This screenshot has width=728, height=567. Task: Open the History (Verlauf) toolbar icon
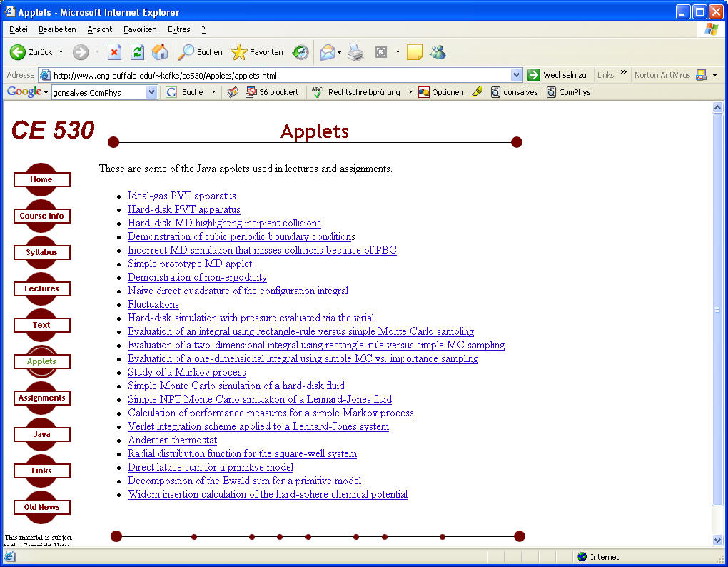(x=300, y=52)
